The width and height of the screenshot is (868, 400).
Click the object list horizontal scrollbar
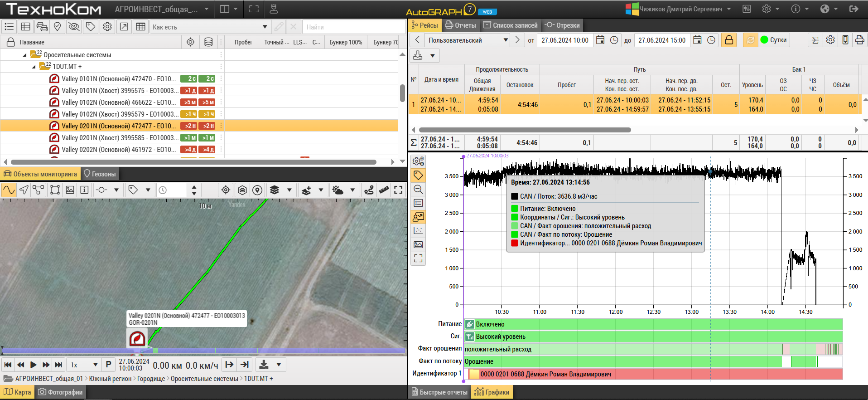(x=193, y=162)
